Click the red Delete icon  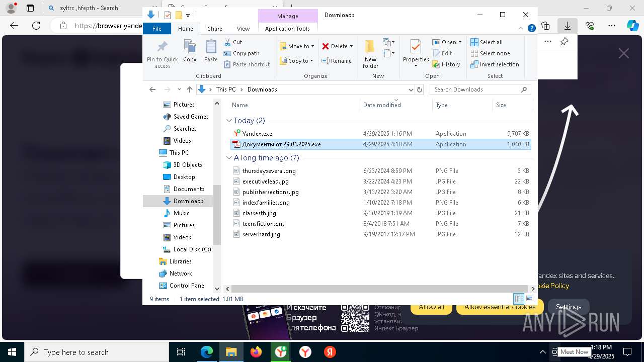coord(326,46)
